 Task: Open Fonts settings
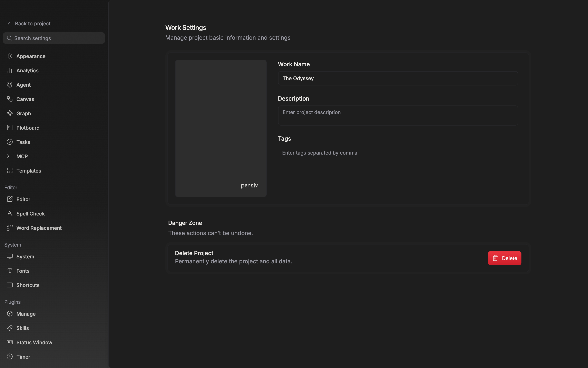point(54,271)
